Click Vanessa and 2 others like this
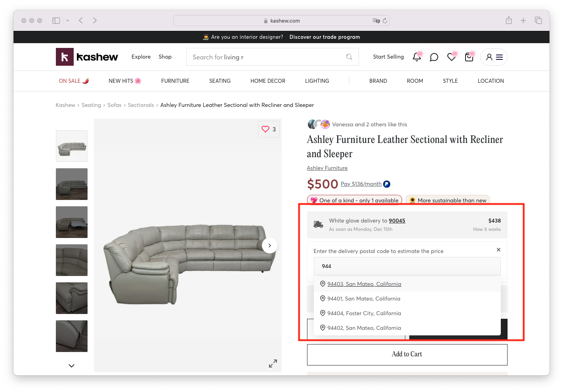563x392 pixels. point(369,124)
